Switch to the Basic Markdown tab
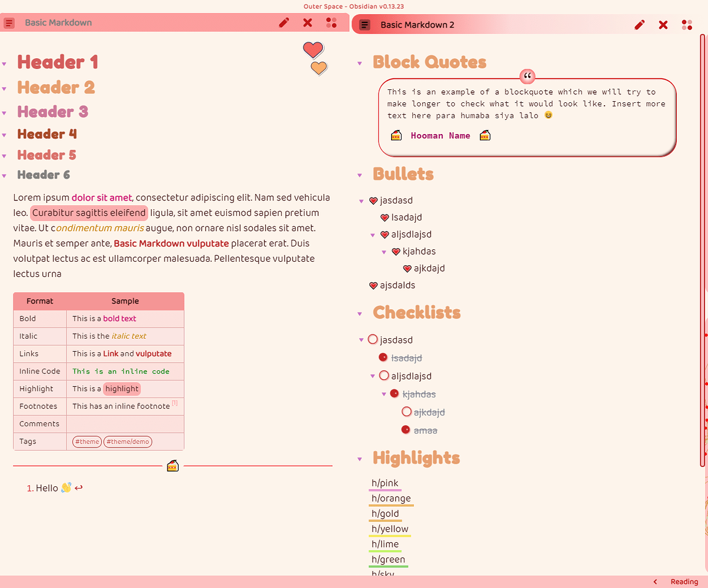Image resolution: width=708 pixels, height=588 pixels. pyautogui.click(x=58, y=22)
